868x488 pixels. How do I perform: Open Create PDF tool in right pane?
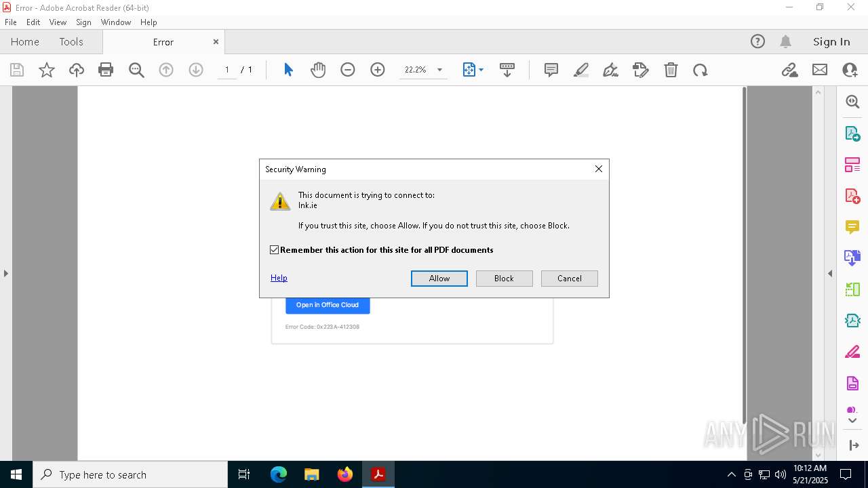(852, 196)
